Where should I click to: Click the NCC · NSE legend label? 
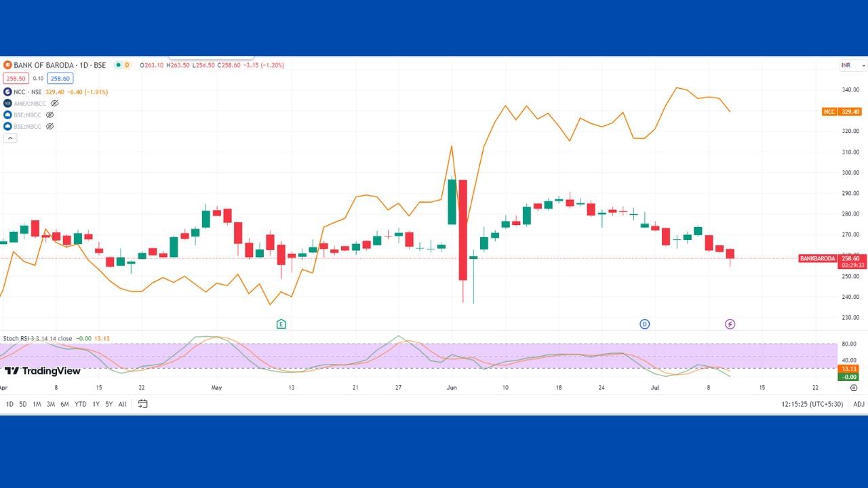pyautogui.click(x=27, y=91)
